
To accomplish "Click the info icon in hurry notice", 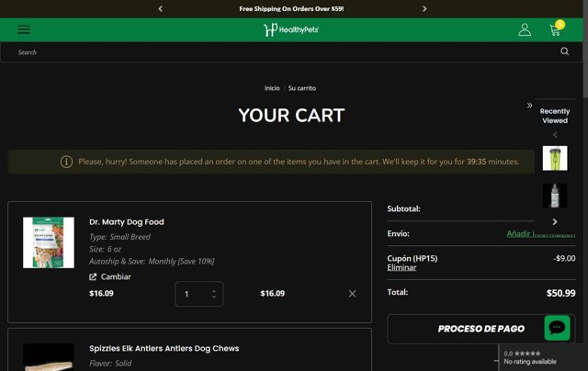I will 66,162.
